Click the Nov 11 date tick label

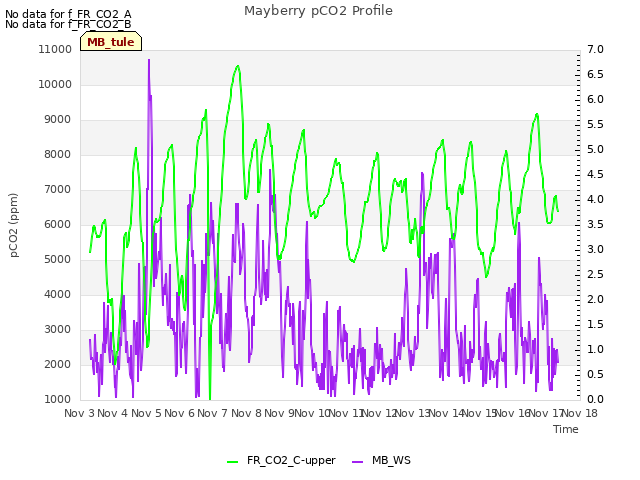[346, 413]
